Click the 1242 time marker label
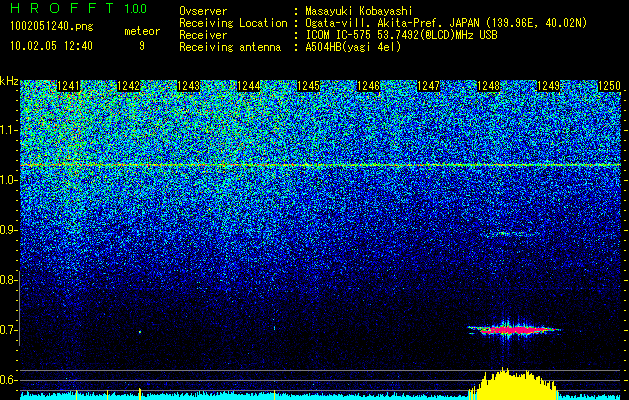Screen dimensions: 629x400 pyautogui.click(x=129, y=86)
